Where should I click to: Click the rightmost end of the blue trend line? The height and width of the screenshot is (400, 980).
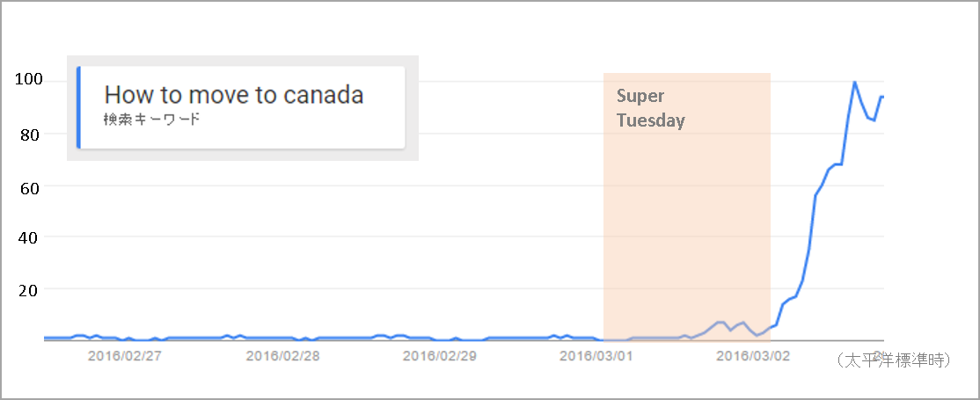tap(882, 96)
